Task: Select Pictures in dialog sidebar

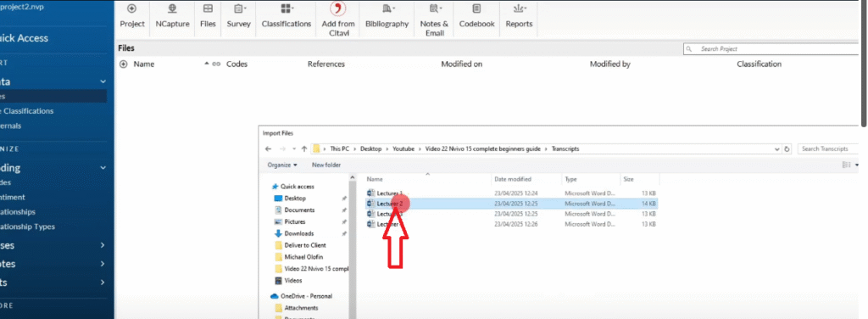Action: [290, 221]
